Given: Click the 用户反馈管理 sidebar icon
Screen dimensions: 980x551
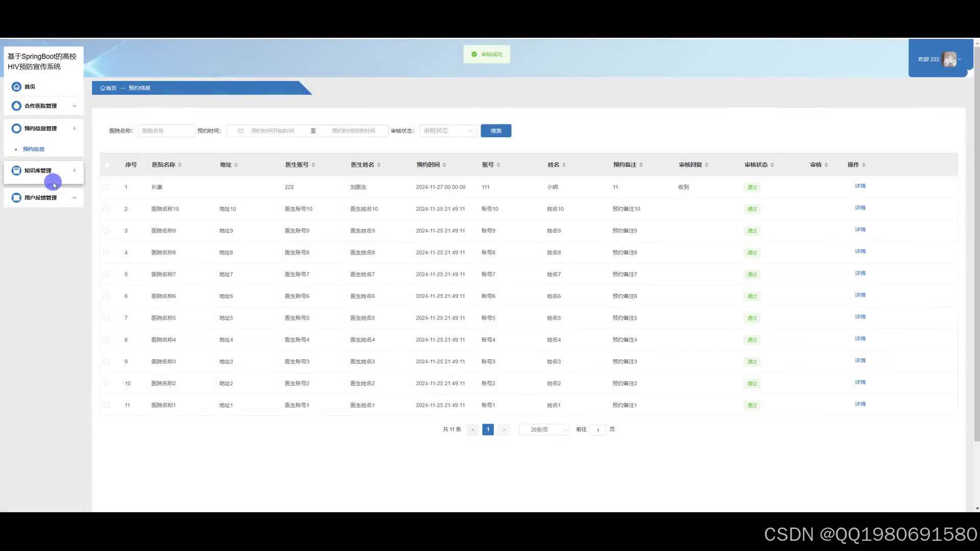Looking at the screenshot, I should coord(16,197).
